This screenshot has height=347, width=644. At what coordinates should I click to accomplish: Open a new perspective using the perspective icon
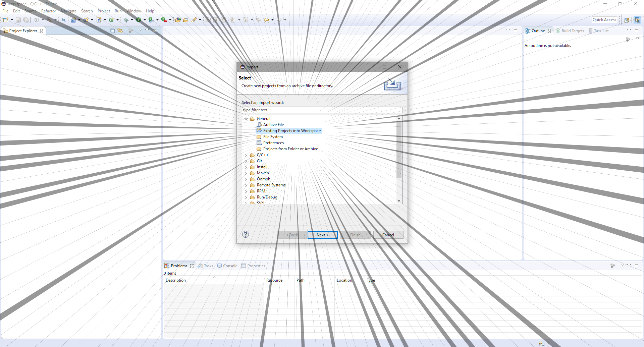tap(627, 20)
